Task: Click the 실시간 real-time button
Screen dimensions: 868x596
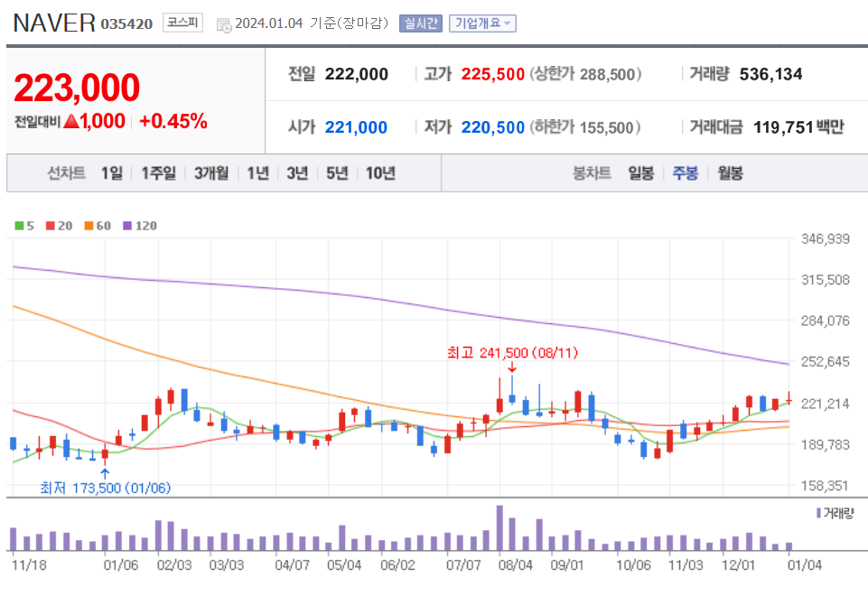Action: click(421, 23)
